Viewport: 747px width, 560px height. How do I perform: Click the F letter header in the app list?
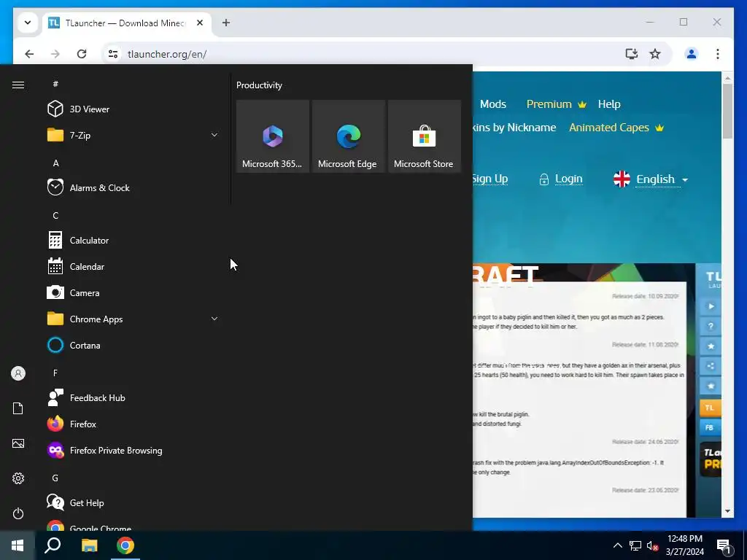coord(55,373)
